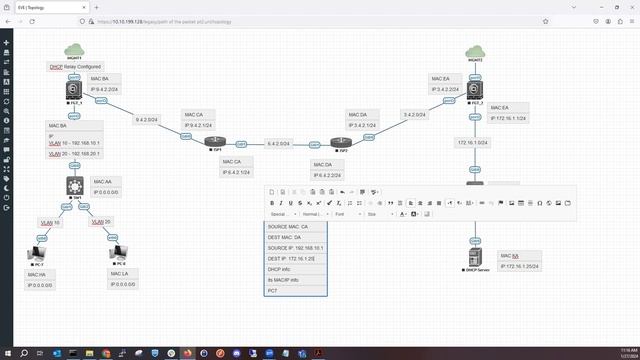Open Configured objects (A icon) in sidebar
The width and height of the screenshot is (640, 360).
click(x=6, y=82)
